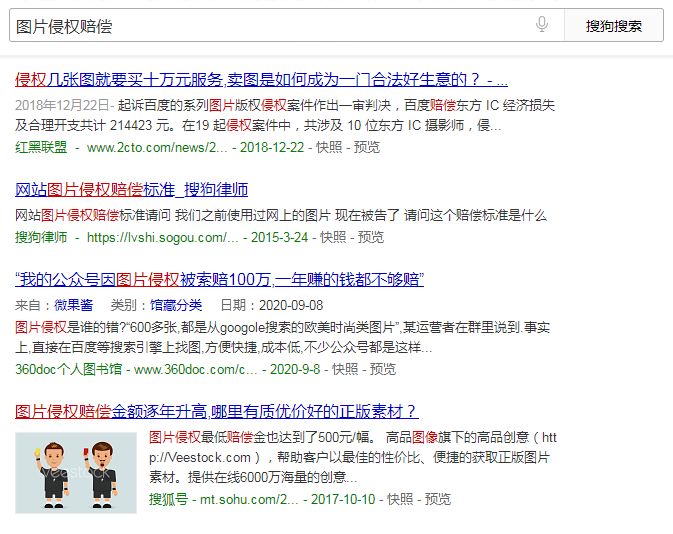Screen dimensions: 673x534
Task: Click the mt.sohu.com URL
Action: (249, 499)
